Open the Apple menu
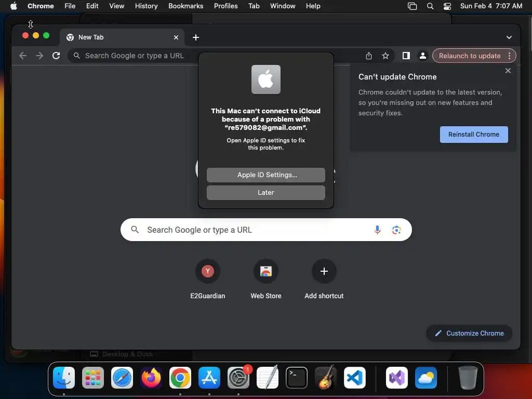 (x=14, y=6)
